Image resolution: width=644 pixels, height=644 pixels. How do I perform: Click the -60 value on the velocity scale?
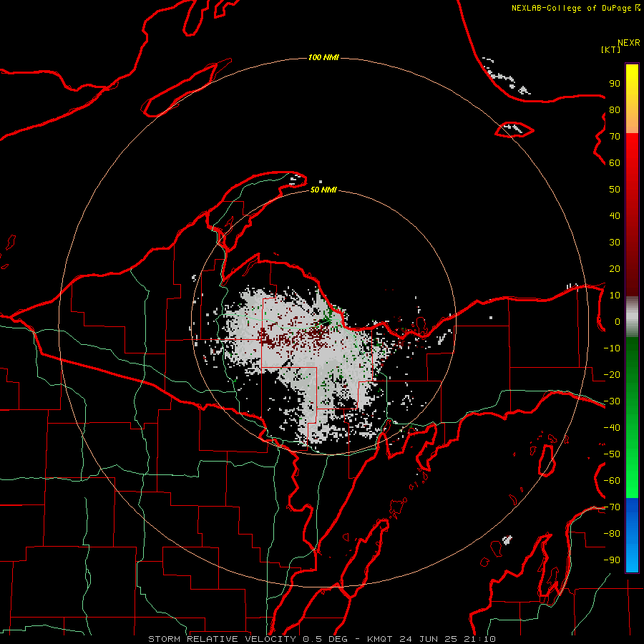(x=612, y=481)
